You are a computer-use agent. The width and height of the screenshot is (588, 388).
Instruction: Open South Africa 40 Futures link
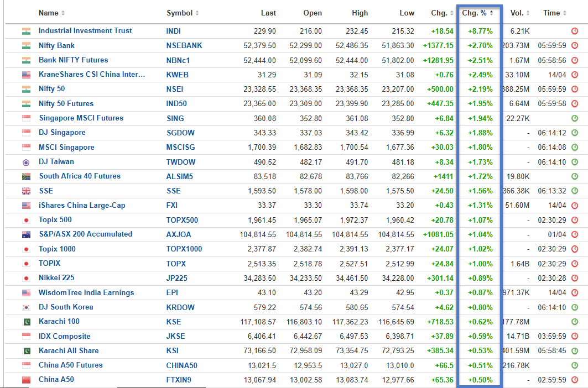(80, 176)
